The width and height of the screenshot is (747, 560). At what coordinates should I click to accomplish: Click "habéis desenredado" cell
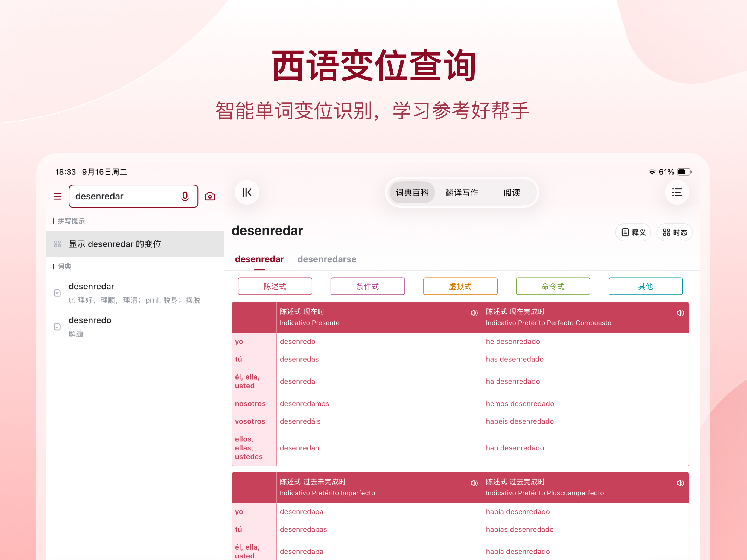pyautogui.click(x=520, y=421)
